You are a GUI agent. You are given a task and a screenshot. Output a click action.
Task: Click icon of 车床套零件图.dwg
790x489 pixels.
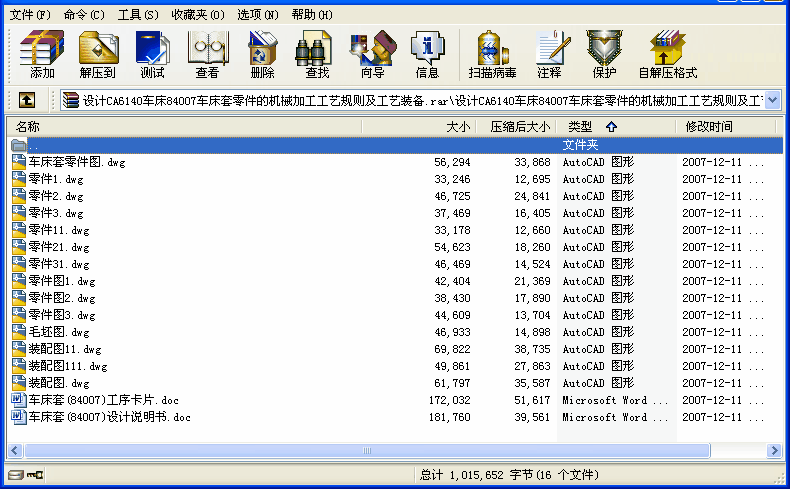[x=19, y=162]
